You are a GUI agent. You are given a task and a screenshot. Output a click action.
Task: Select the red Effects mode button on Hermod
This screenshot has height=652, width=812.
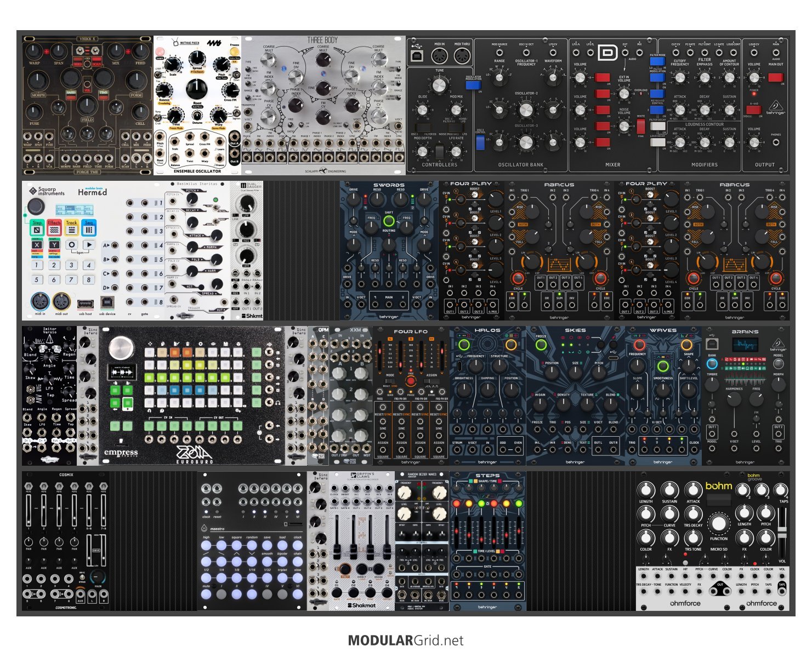point(54,227)
